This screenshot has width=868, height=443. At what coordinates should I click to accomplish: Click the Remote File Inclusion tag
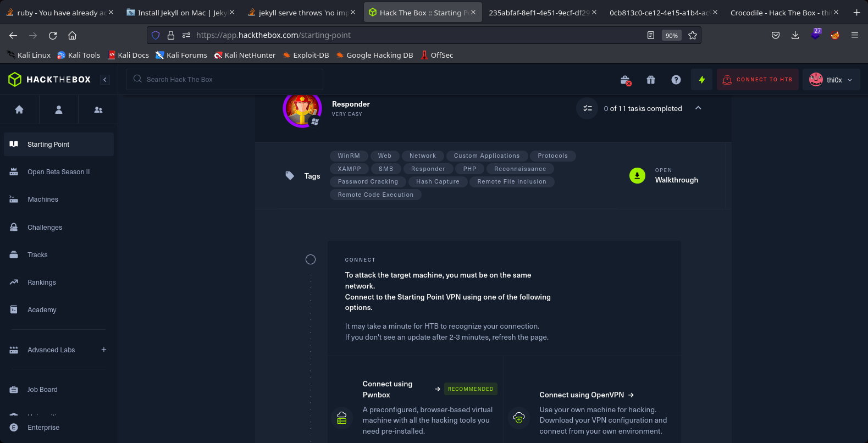click(x=512, y=182)
